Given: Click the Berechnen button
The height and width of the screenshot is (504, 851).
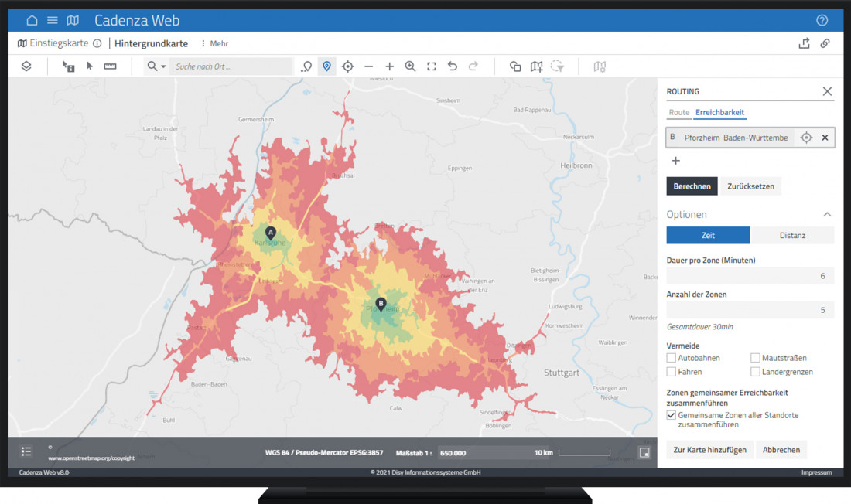Looking at the screenshot, I should pos(692,186).
